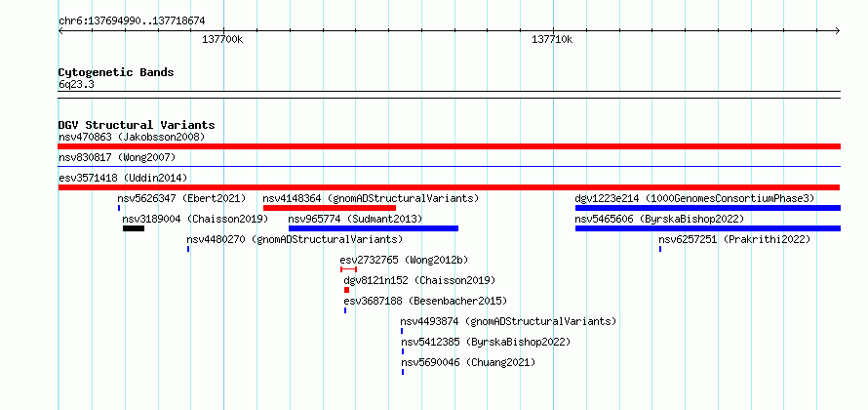Screen dimensions: 868x410
Task: Click the 6q23.3 cytogenetic band bar
Action: coord(449,95)
